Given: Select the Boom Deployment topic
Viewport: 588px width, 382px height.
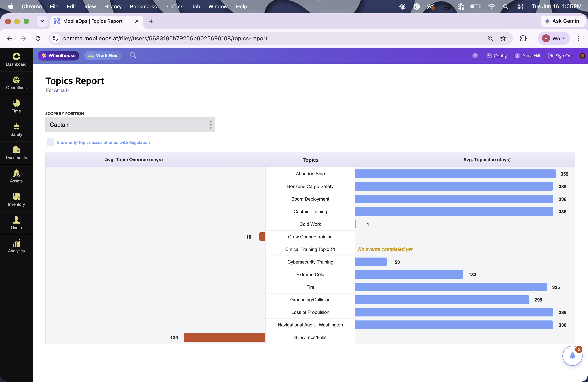Looking at the screenshot, I should pyautogui.click(x=310, y=199).
